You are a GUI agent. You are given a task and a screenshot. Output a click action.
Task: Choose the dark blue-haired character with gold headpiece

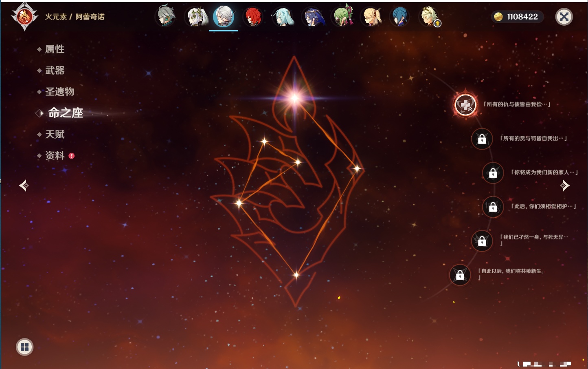click(x=313, y=17)
